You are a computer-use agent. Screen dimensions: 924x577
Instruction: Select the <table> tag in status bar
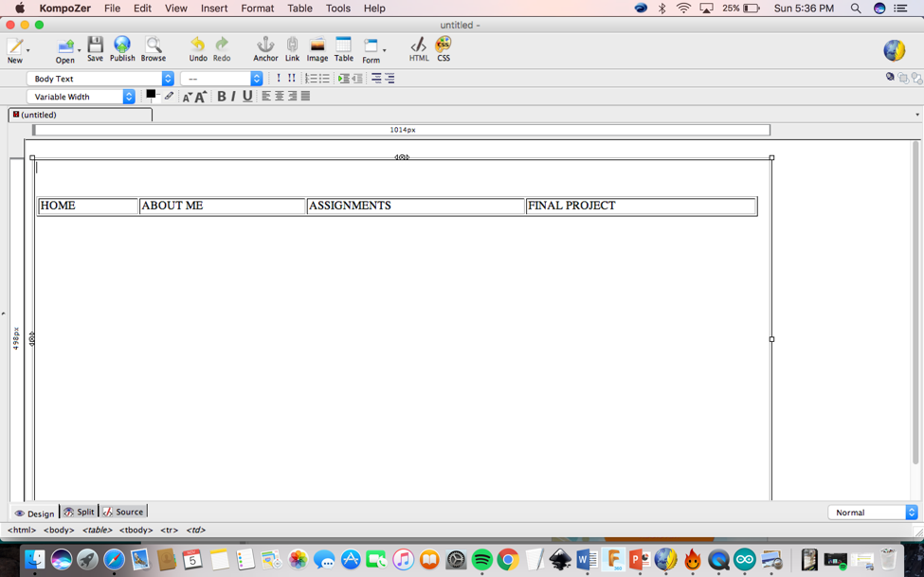tap(98, 530)
